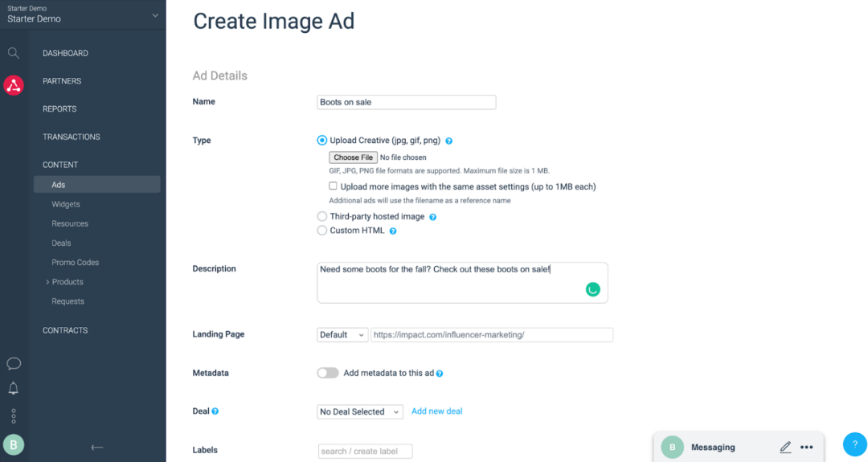Click the Add new deal link

point(436,411)
